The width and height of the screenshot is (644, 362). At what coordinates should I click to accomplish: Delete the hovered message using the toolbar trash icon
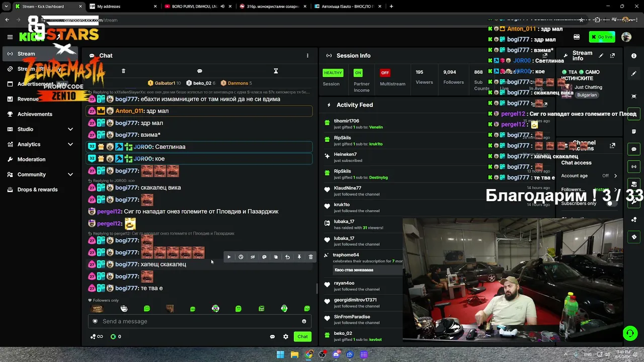pyautogui.click(x=310, y=257)
